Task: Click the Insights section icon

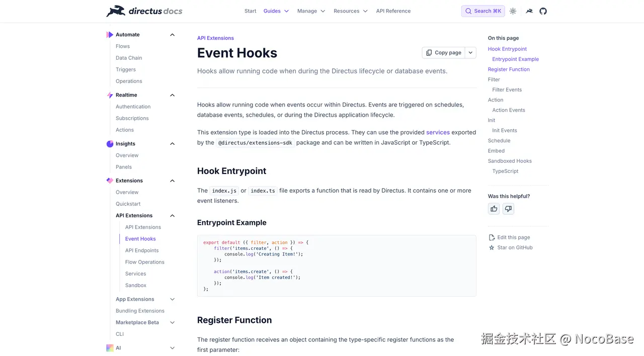Action: tap(110, 144)
